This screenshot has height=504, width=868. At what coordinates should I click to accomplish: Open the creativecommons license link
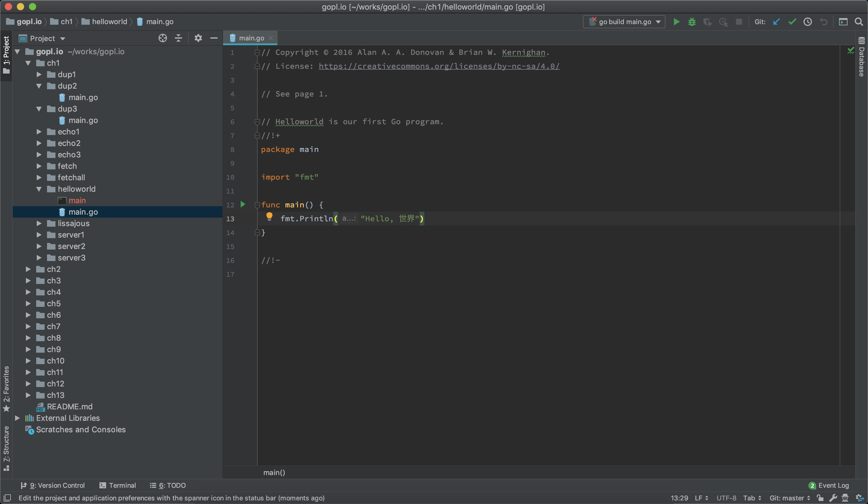(439, 66)
